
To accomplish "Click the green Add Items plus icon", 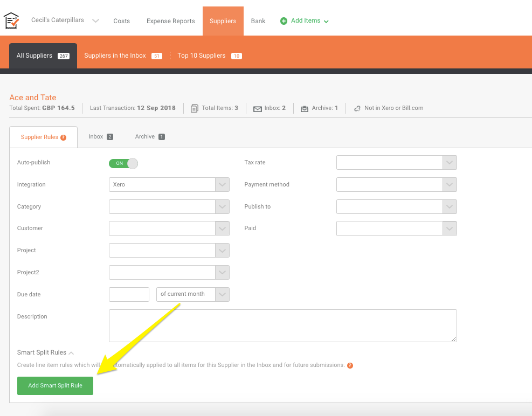I will [x=284, y=21].
